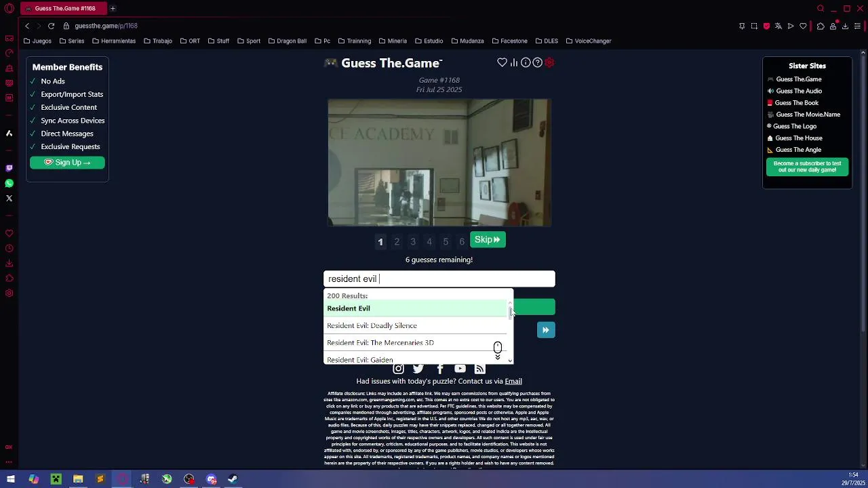Screen dimensions: 868x488
Task: Open Steam from the taskbar
Action: point(233,479)
